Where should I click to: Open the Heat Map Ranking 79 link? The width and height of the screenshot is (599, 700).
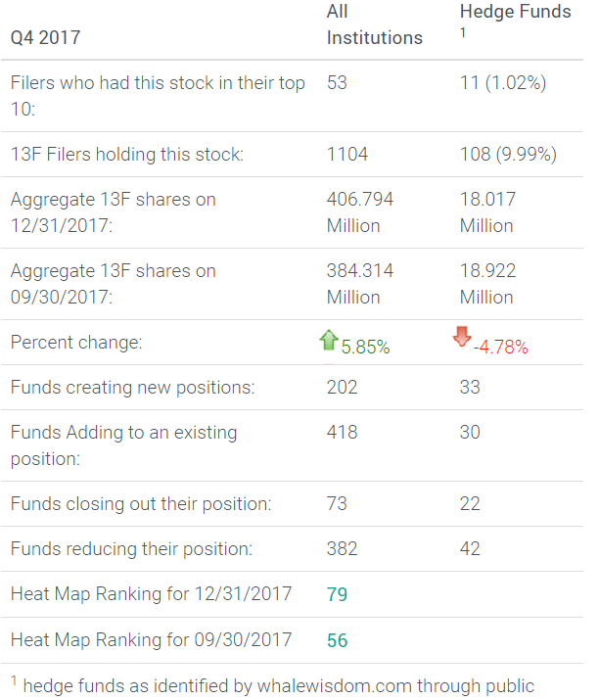(x=338, y=594)
